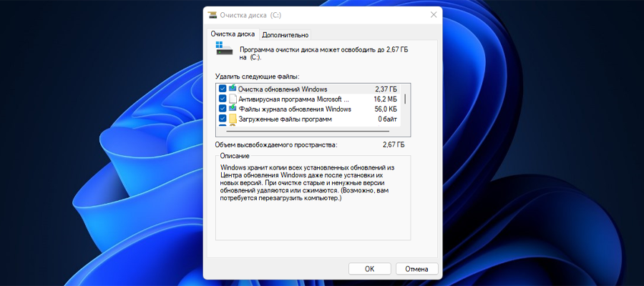Image resolution: width=644 pixels, height=286 pixels.
Task: Click the 0 байт size value
Action: click(387, 119)
